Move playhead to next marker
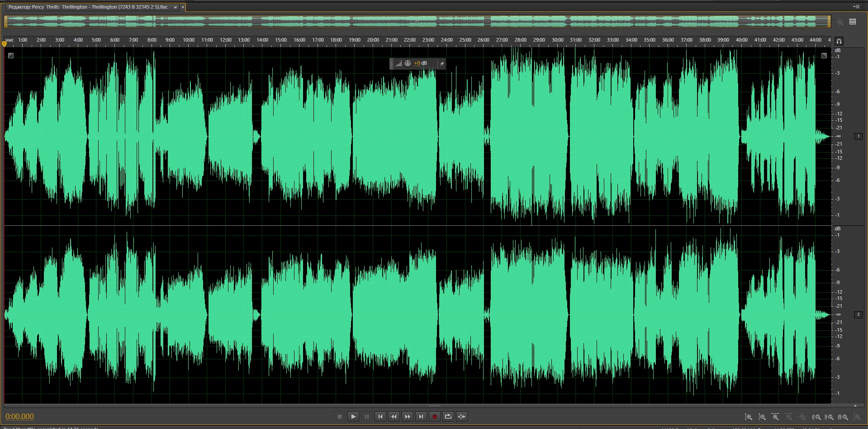The height and width of the screenshot is (429, 868). click(x=421, y=416)
